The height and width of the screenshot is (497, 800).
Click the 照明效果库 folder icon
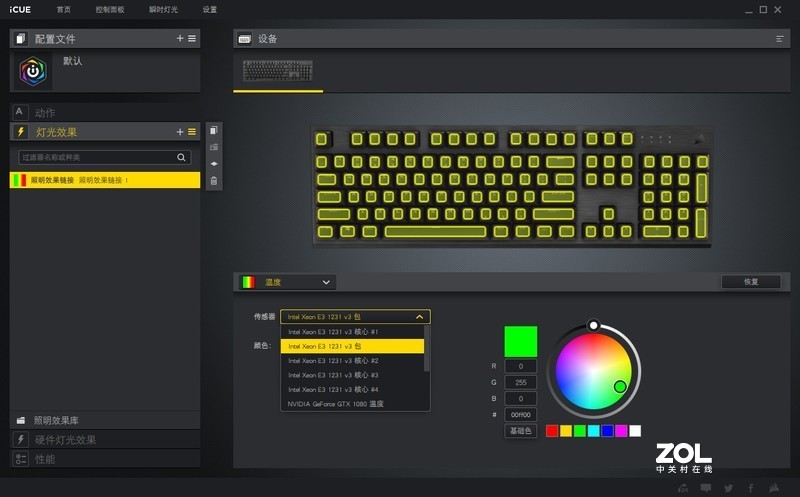pyautogui.click(x=20, y=420)
